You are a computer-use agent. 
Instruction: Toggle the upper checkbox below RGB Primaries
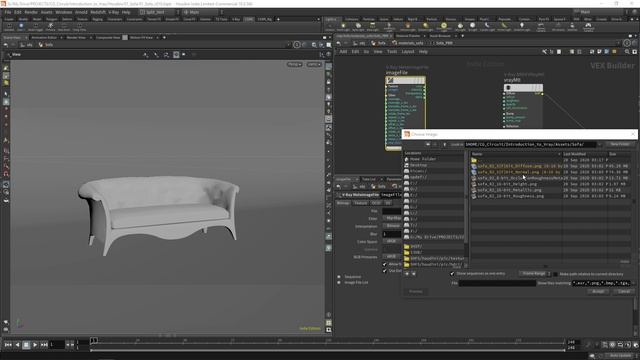click(384, 264)
